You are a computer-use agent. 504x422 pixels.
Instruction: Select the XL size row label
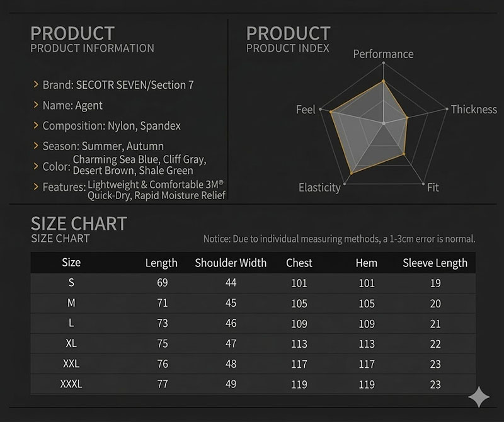click(x=71, y=344)
